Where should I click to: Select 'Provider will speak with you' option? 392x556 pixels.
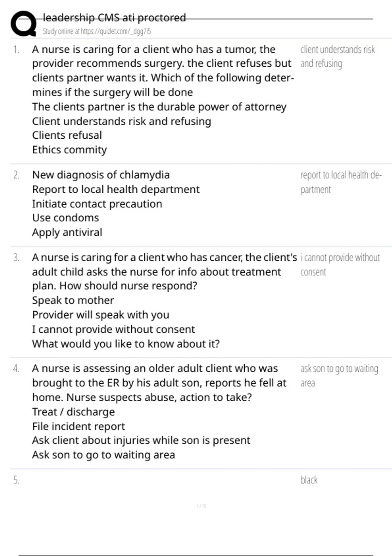click(101, 315)
